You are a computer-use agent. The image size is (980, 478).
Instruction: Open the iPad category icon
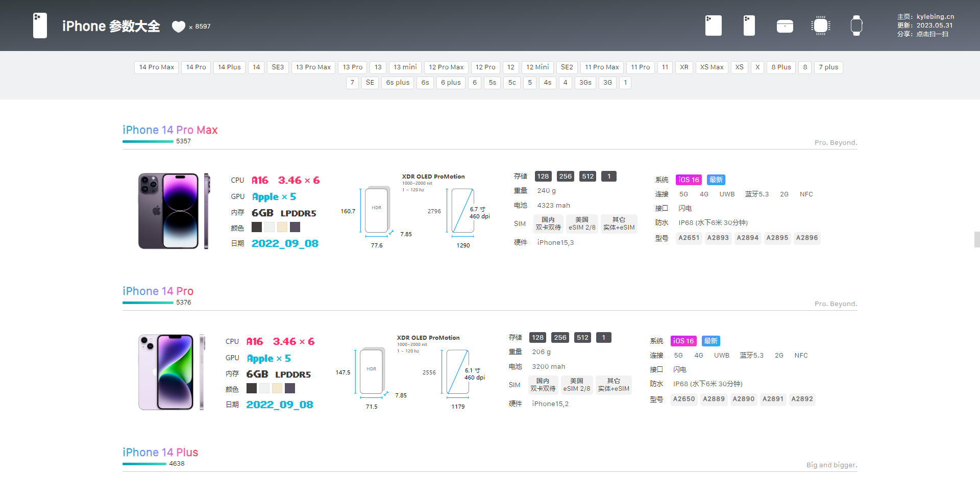(x=713, y=26)
